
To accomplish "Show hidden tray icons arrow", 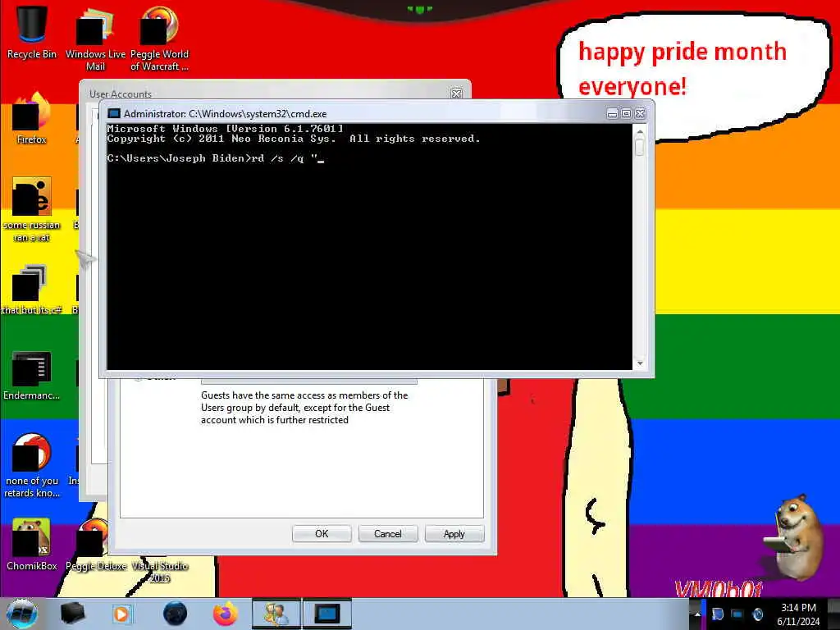I will pyautogui.click(x=697, y=614).
